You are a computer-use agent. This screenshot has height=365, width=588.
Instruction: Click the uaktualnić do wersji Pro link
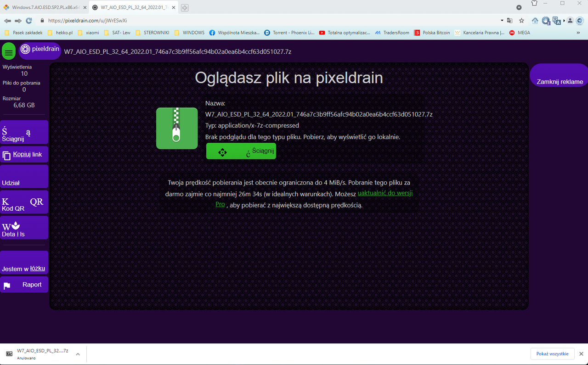385,193
